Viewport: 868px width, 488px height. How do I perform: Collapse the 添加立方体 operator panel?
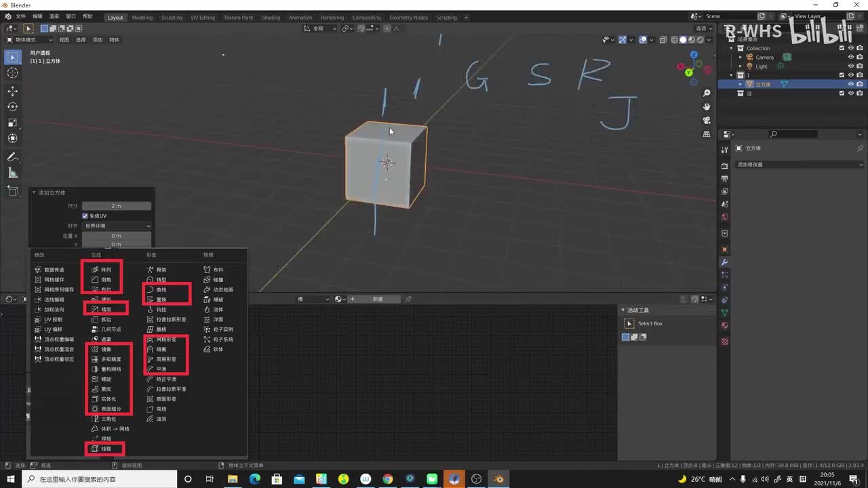tap(34, 193)
